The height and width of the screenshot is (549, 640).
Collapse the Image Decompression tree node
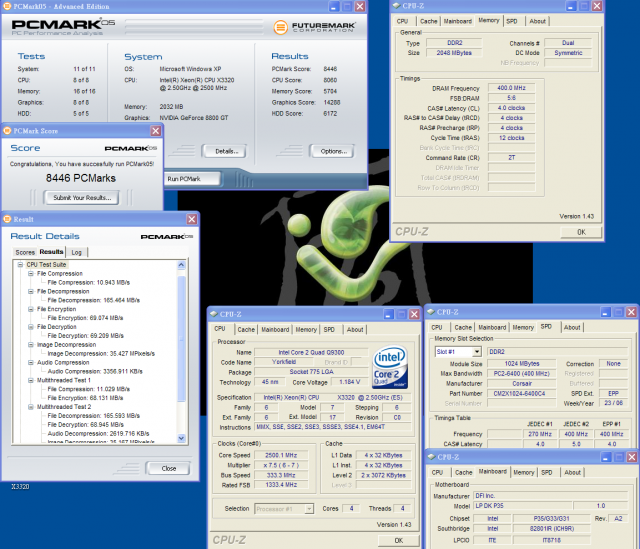tap(31, 345)
